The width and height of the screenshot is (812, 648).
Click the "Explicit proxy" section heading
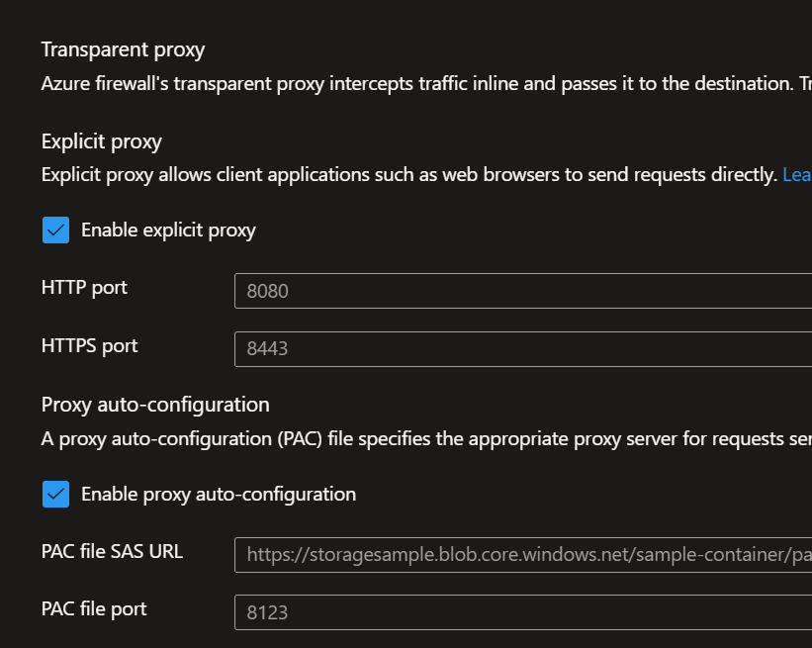coord(101,141)
